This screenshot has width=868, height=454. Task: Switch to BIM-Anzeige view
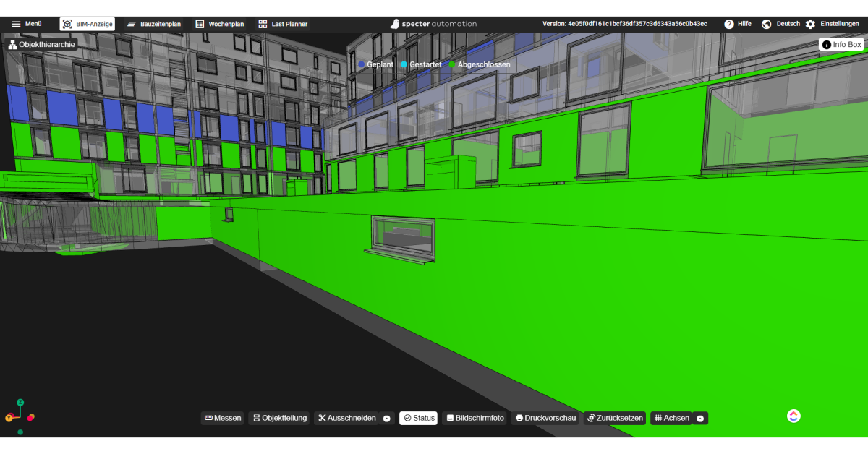pyautogui.click(x=87, y=24)
